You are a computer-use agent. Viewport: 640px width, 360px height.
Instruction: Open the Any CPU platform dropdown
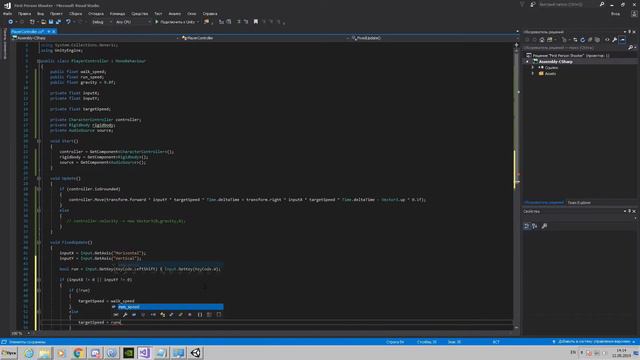[x=133, y=22]
